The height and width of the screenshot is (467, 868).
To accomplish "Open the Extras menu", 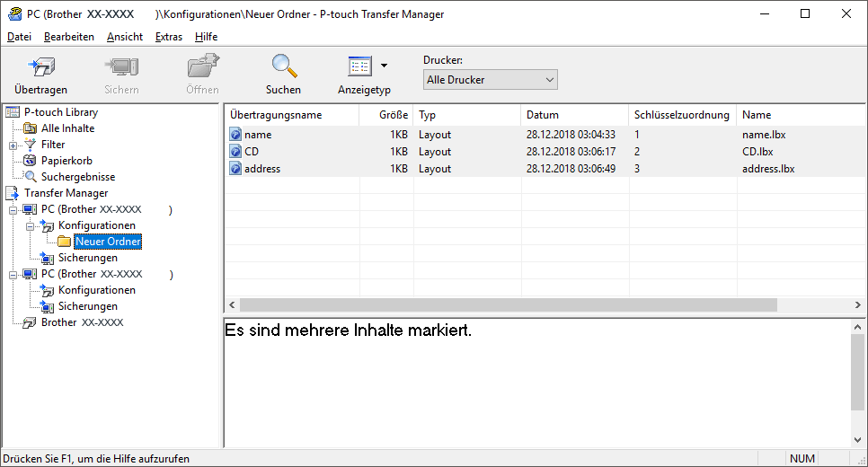I will tap(168, 37).
